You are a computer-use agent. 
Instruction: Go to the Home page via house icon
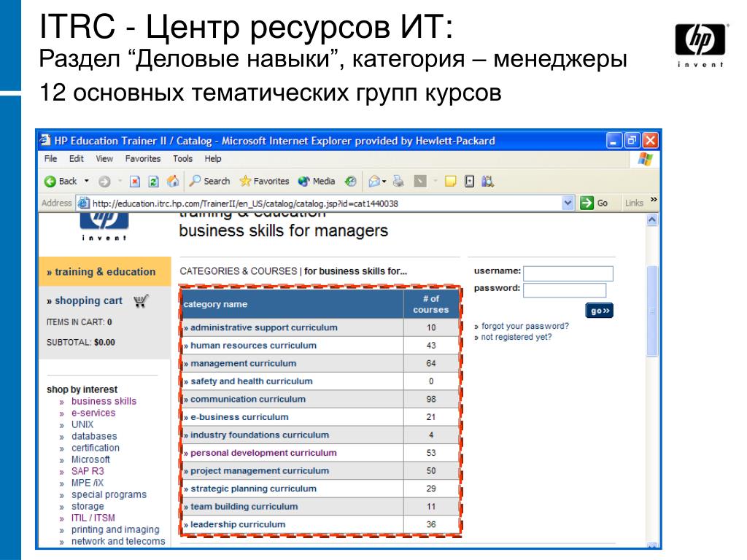click(172, 182)
